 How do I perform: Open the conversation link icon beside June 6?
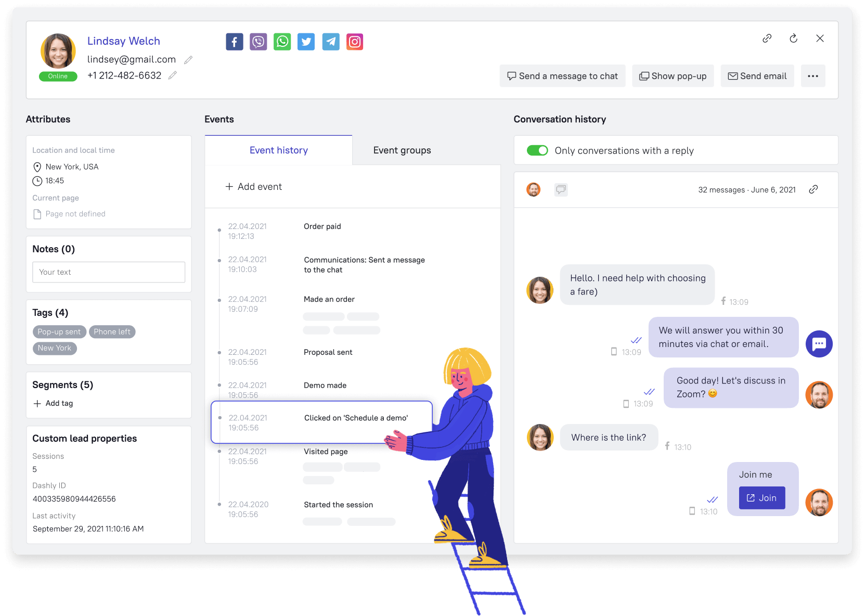pyautogui.click(x=813, y=189)
